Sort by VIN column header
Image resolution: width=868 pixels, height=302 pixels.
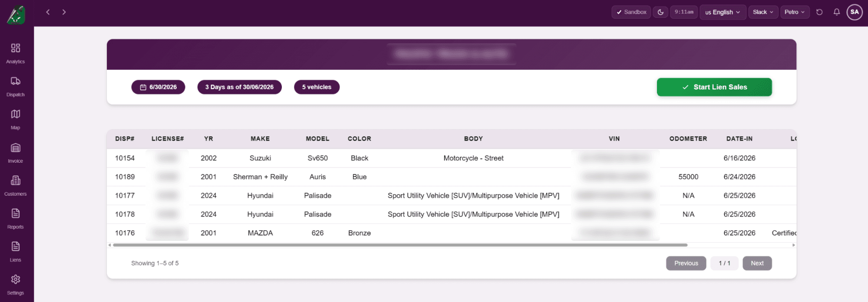pyautogui.click(x=614, y=139)
